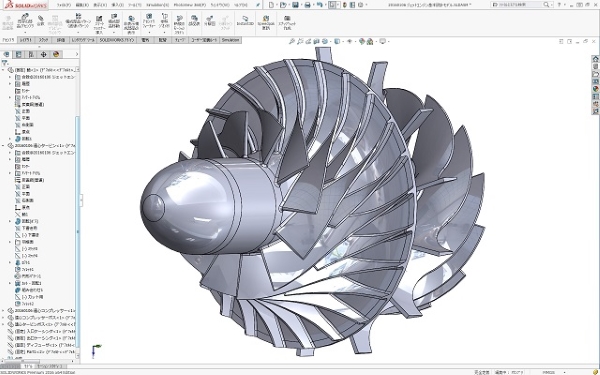Click the Print icon in the quick toolbar
Viewport: 600px width, 375px height.
[307, 5]
